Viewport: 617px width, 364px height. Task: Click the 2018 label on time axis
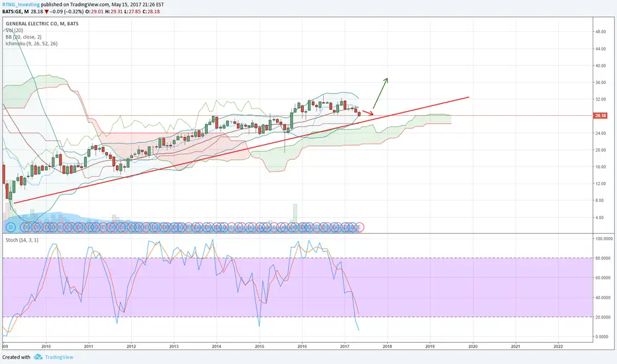coord(387,347)
